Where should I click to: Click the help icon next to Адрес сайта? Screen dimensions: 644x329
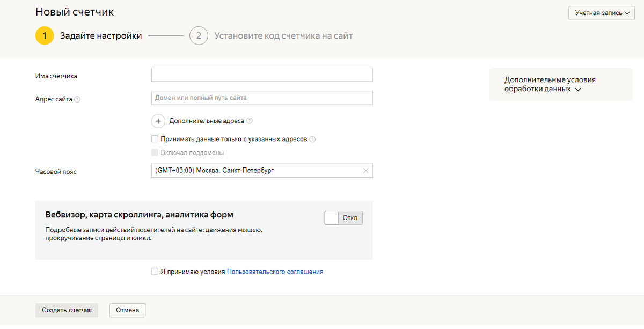pos(77,99)
